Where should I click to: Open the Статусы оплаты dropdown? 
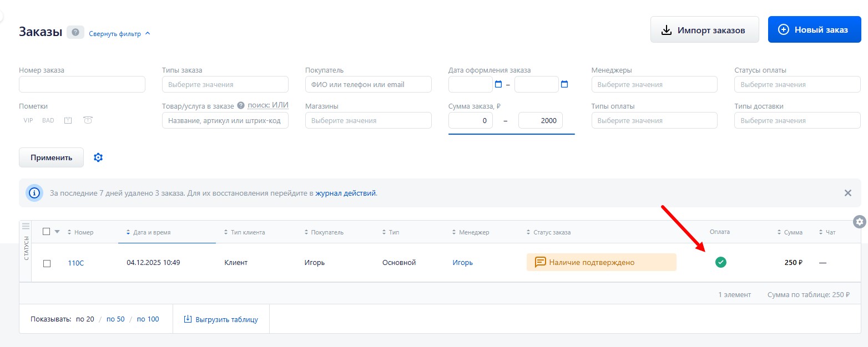[798, 84]
